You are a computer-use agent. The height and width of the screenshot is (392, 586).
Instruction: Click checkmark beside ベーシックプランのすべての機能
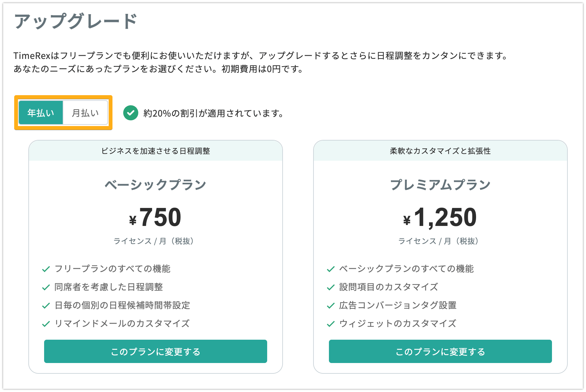coord(331,269)
